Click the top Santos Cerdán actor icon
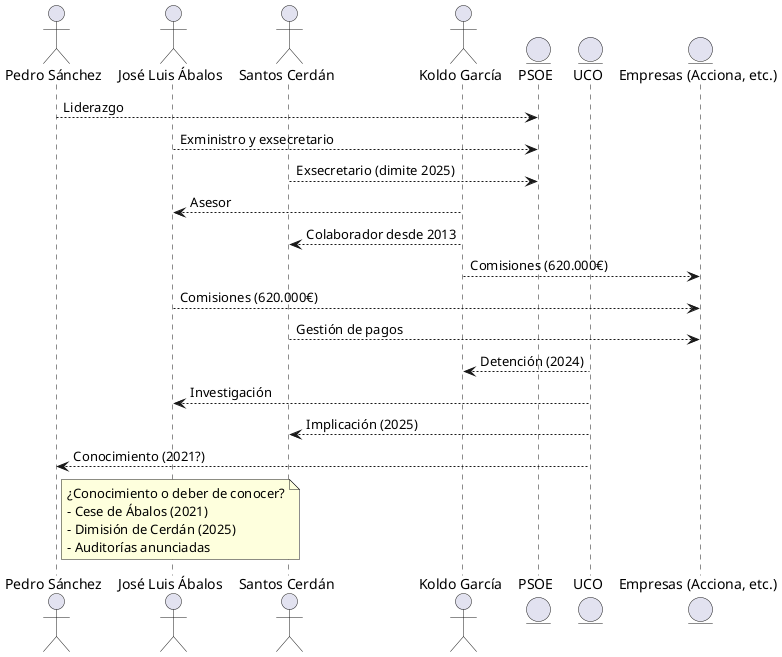This screenshot has width=782, height=657. (x=288, y=33)
